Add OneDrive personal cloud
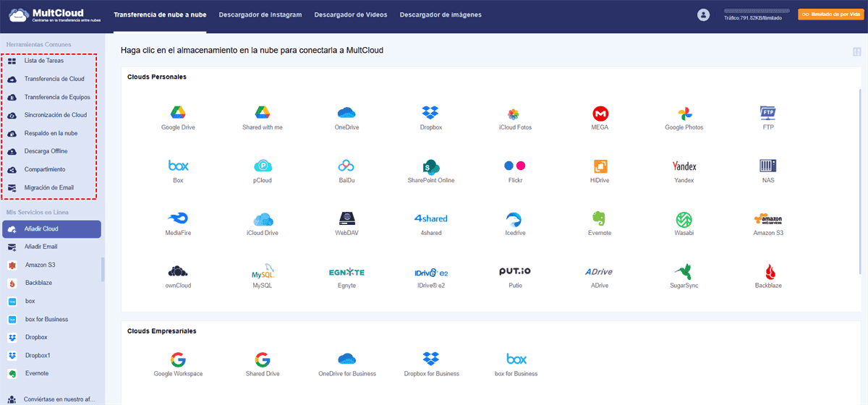 346,118
